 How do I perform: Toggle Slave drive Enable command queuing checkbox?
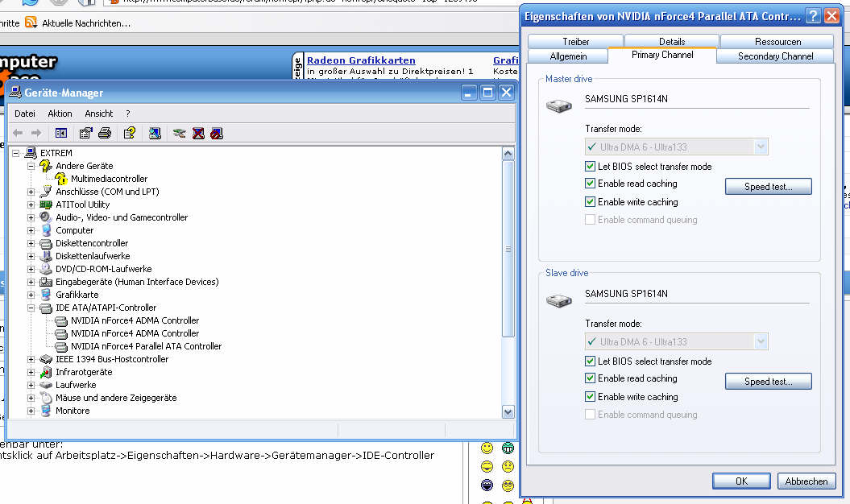590,414
